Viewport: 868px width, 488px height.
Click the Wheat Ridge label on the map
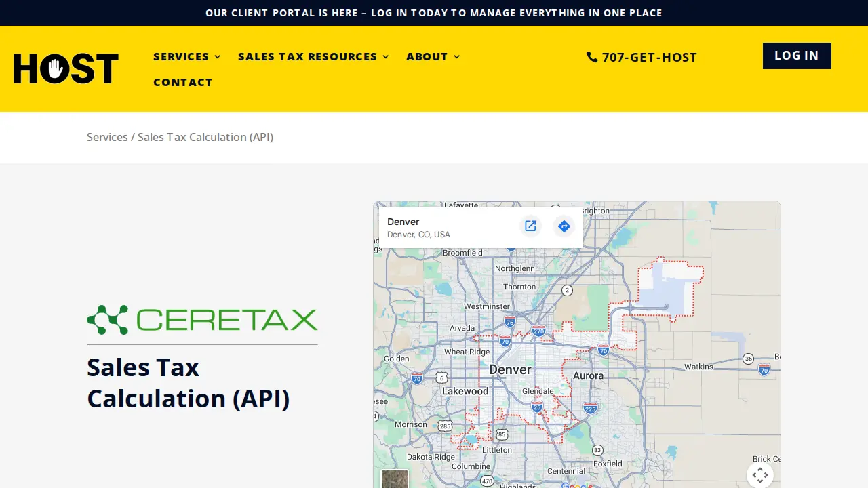pyautogui.click(x=467, y=352)
